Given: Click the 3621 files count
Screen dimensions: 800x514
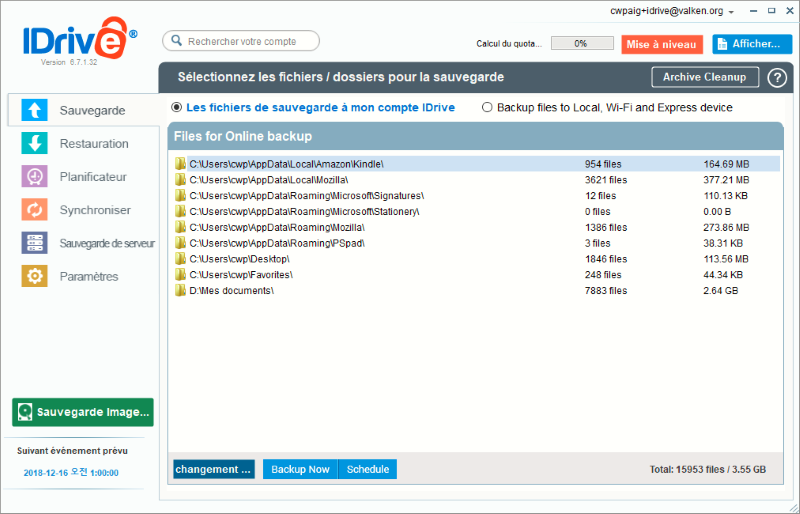Looking at the screenshot, I should (606, 180).
